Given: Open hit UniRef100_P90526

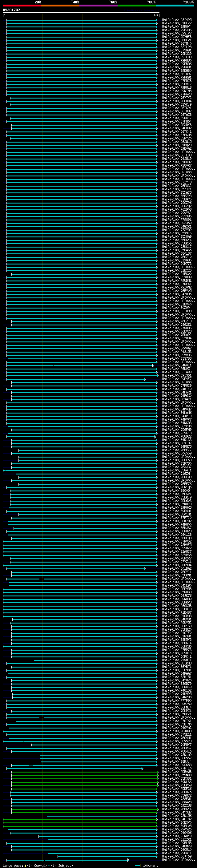Looking at the screenshot, I should click(x=177, y=829).
